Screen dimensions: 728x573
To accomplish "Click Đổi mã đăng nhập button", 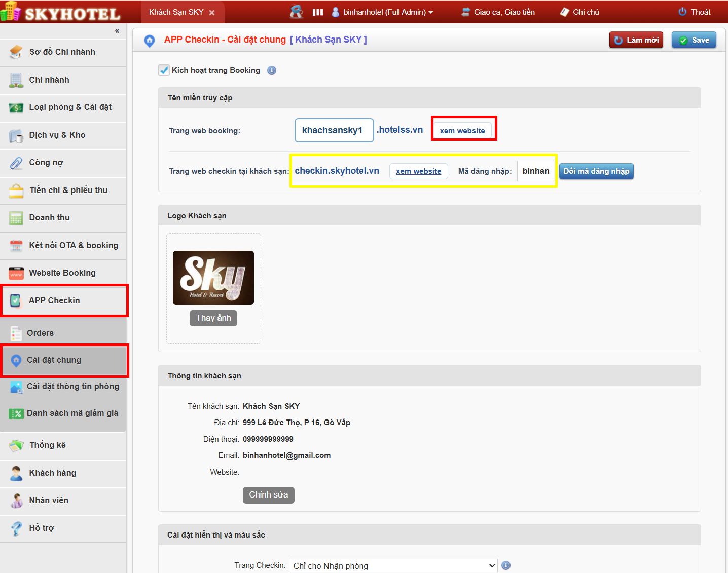I will [596, 171].
